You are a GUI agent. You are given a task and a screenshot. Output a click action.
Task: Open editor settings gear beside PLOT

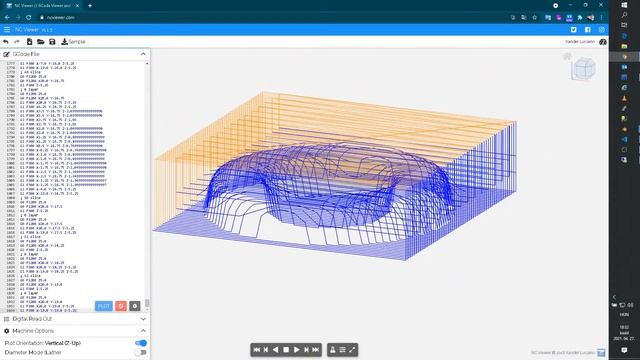tap(135, 306)
